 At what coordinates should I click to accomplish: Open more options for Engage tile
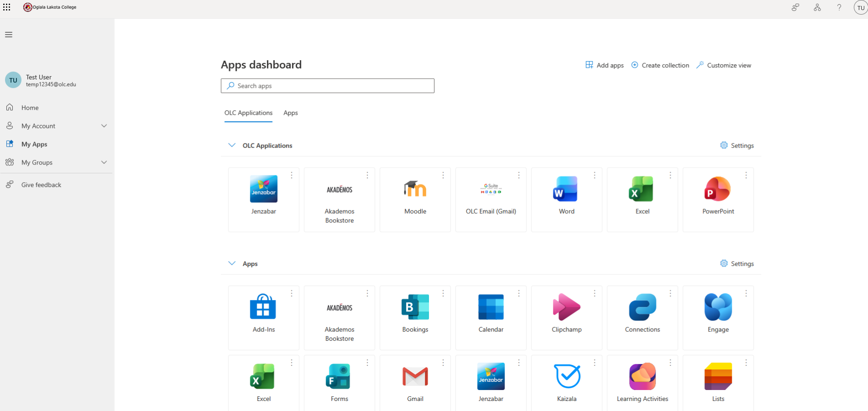coord(746,294)
